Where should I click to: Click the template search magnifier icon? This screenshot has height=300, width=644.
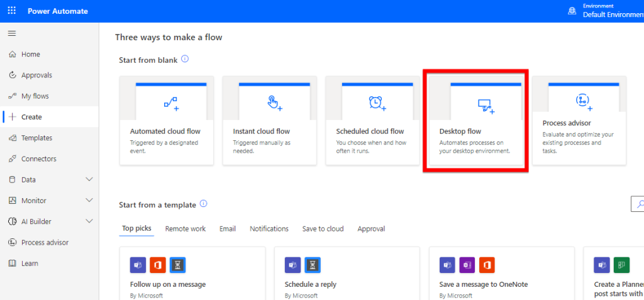pos(639,204)
